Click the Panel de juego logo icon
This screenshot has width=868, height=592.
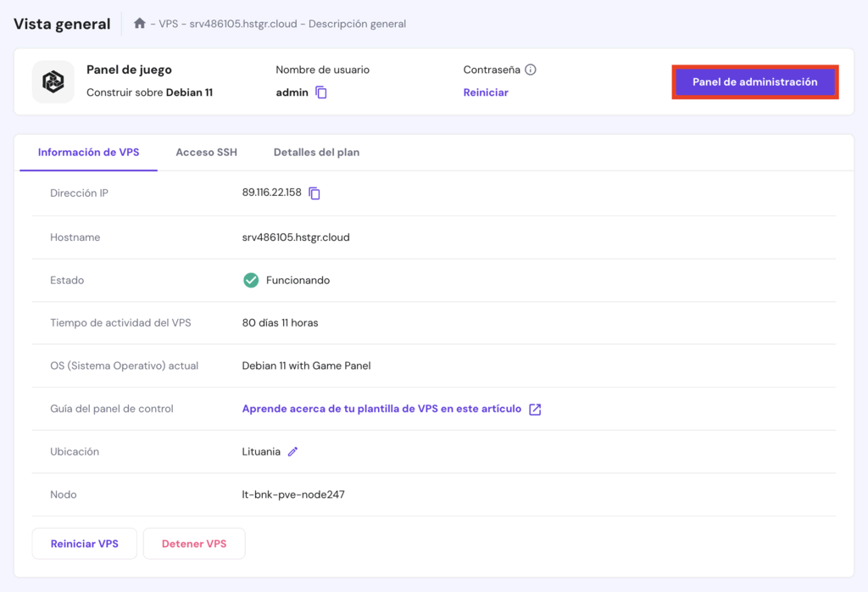(53, 82)
